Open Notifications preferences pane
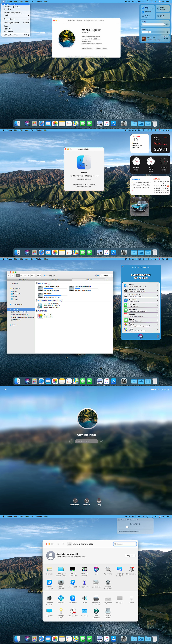 (131, 571)
